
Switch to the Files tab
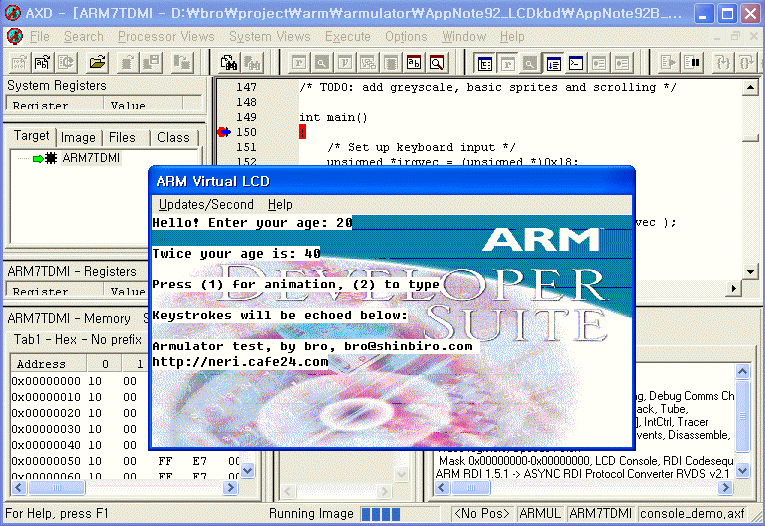122,138
